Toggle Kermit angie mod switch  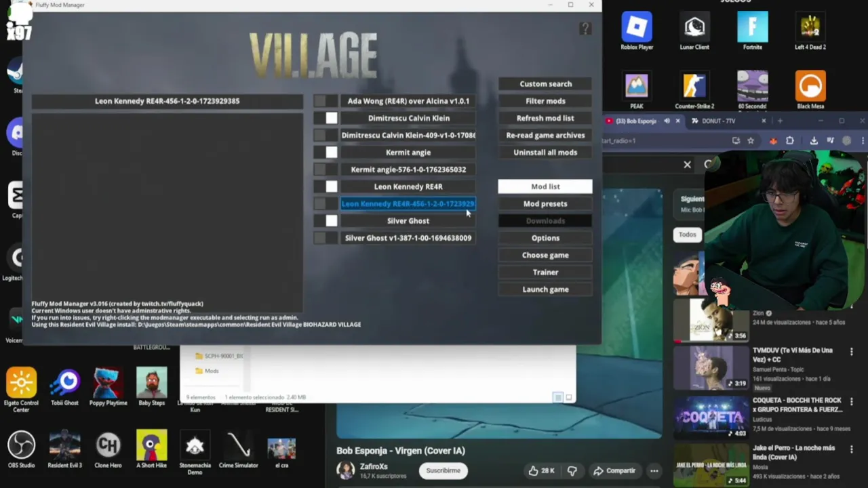[x=325, y=152]
